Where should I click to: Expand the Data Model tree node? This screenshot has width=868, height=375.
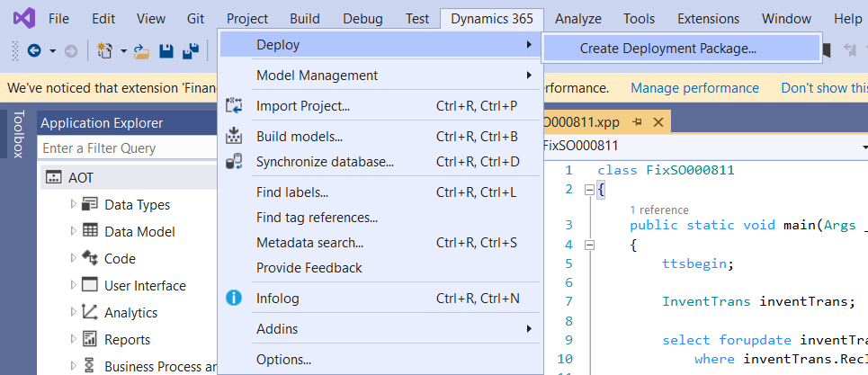point(73,230)
